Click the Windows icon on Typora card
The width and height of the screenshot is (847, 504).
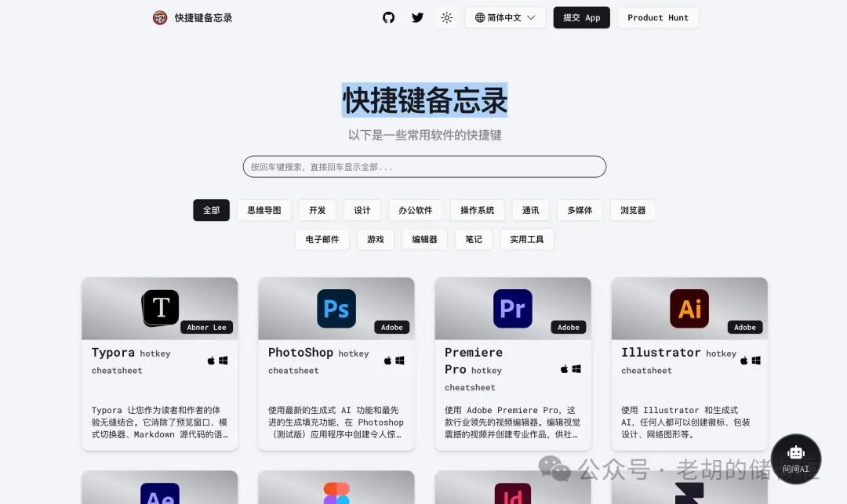[223, 361]
